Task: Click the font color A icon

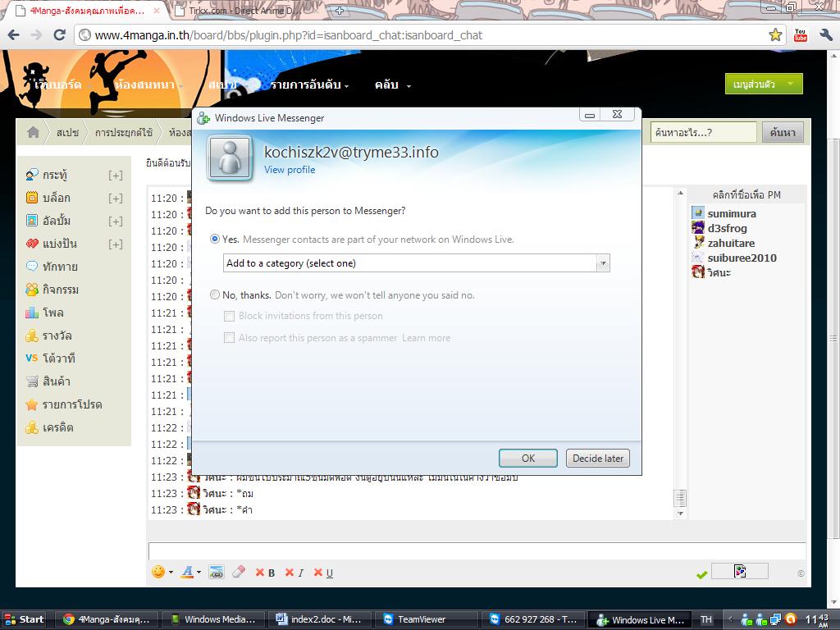Action: (x=187, y=572)
